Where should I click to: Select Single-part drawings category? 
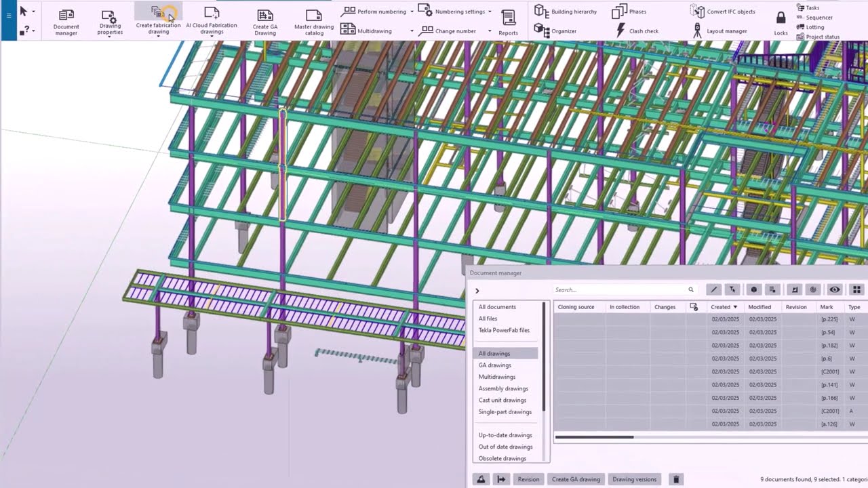tap(505, 411)
